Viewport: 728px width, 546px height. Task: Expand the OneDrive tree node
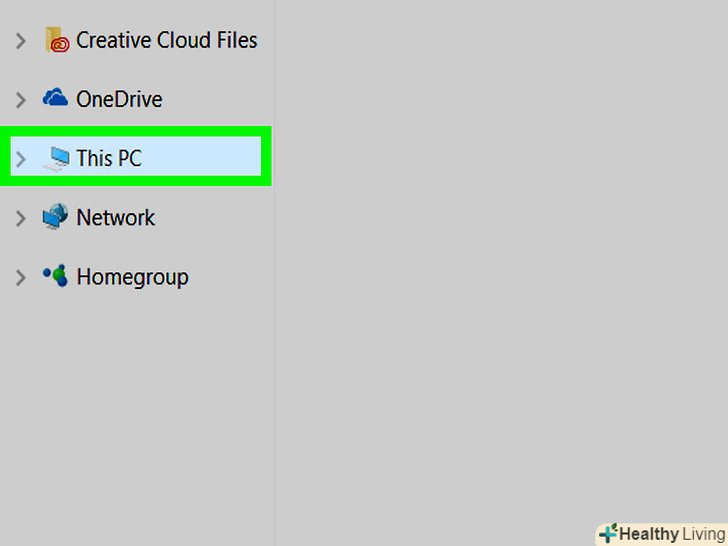pyautogui.click(x=20, y=100)
